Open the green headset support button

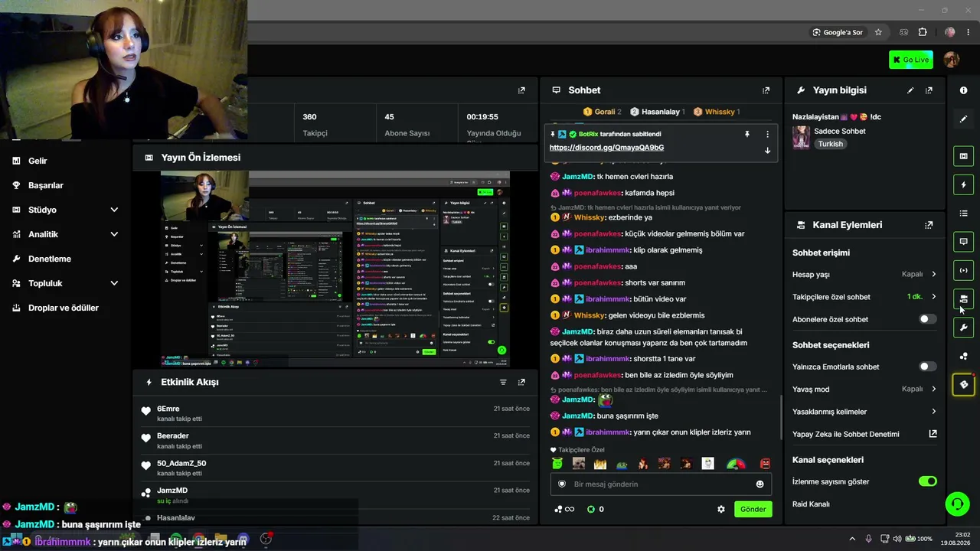pyautogui.click(x=957, y=504)
